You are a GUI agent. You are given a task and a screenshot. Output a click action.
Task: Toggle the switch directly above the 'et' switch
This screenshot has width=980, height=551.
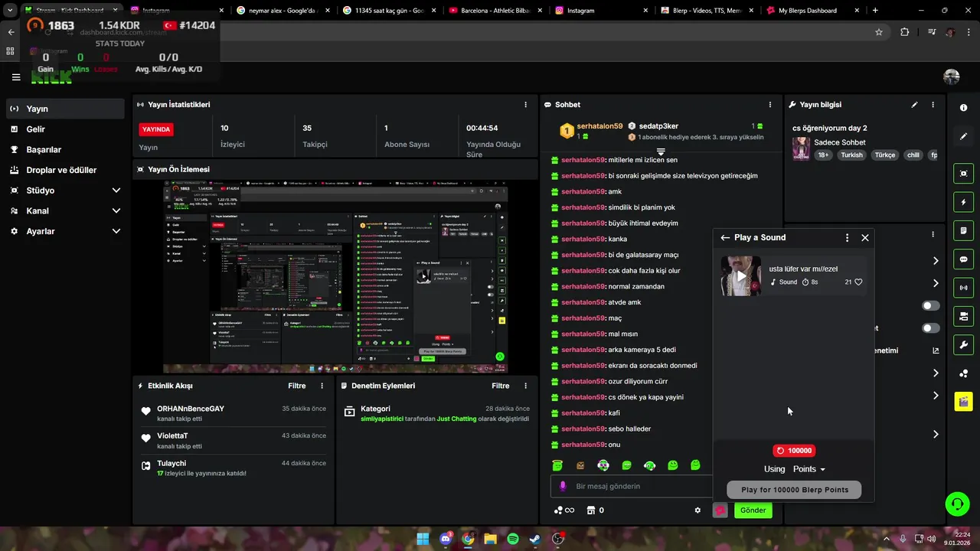pyautogui.click(x=931, y=306)
